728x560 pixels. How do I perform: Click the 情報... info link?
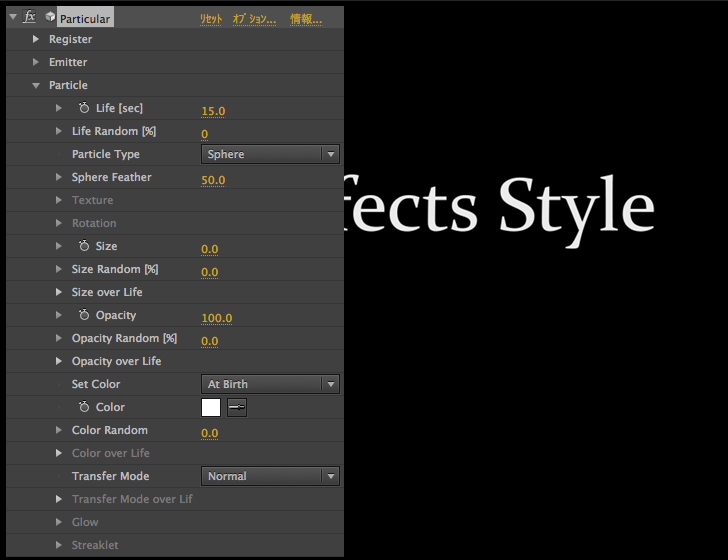pyautogui.click(x=306, y=19)
